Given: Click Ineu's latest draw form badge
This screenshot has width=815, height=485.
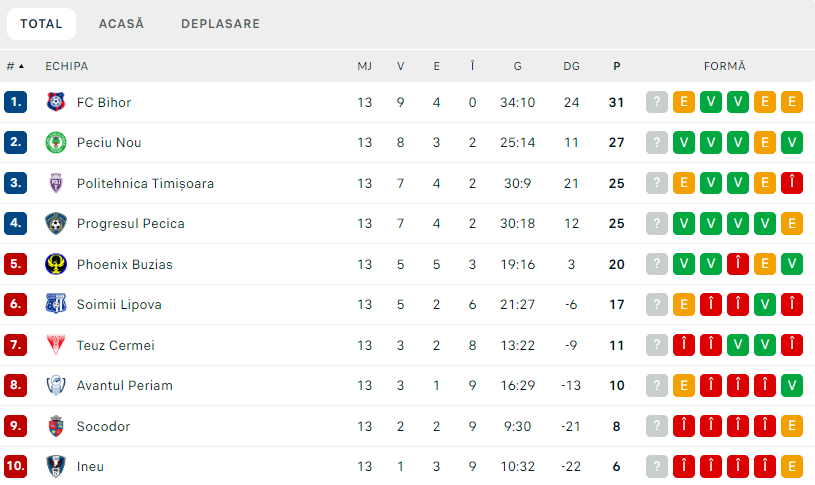Looking at the screenshot, I should [x=792, y=466].
